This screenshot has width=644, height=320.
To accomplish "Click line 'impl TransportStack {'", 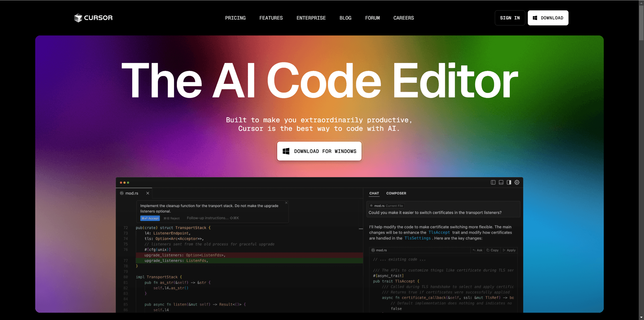I will pos(159,277).
